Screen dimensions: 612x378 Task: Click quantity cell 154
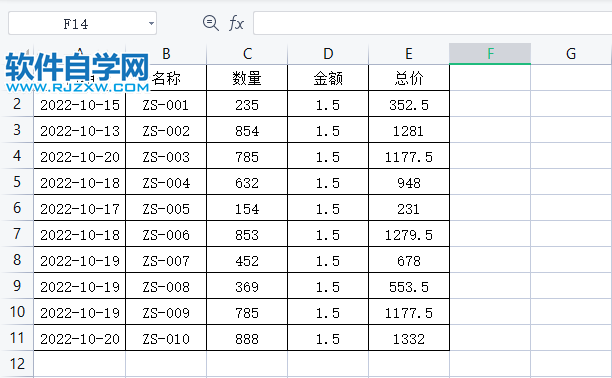[247, 209]
